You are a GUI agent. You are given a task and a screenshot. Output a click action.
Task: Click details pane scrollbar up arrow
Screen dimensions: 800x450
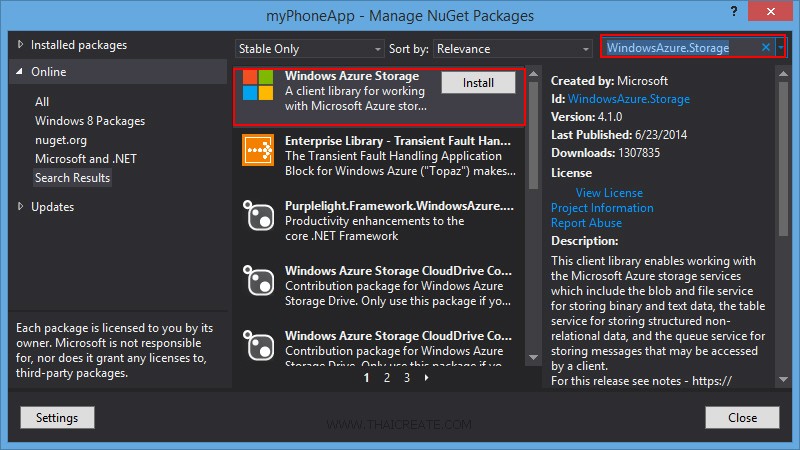coord(784,74)
